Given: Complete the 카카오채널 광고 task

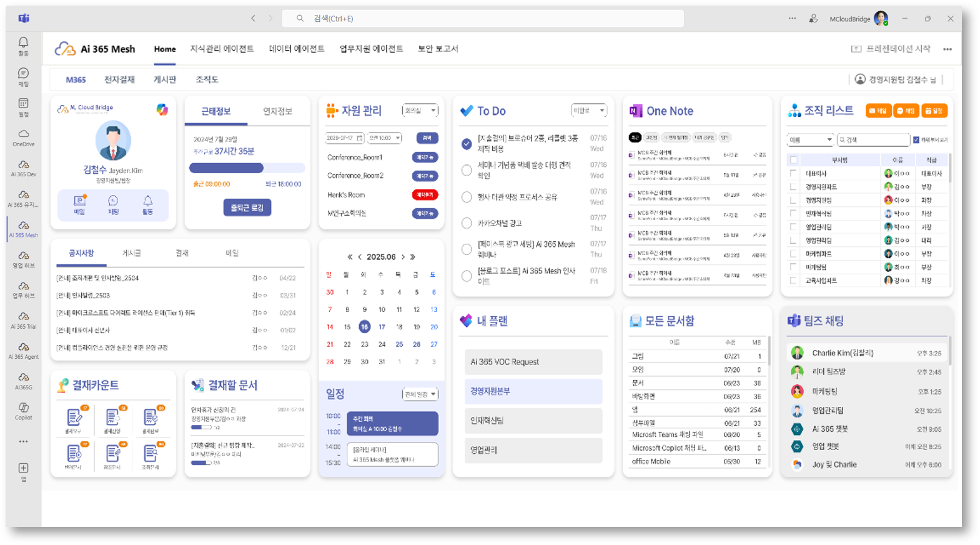Looking at the screenshot, I should pos(467,223).
